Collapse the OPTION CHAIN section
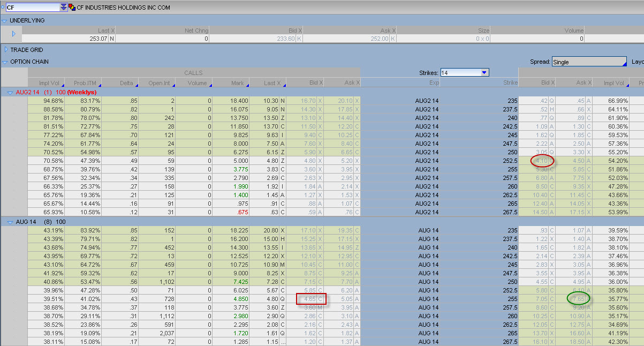Screen dimensions: 644x346 pyautogui.click(x=5, y=62)
